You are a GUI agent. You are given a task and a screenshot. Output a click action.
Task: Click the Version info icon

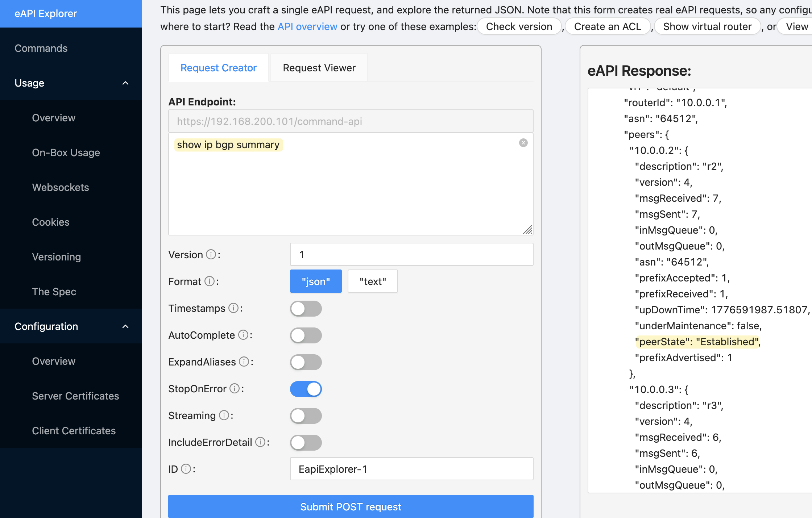[x=211, y=255]
